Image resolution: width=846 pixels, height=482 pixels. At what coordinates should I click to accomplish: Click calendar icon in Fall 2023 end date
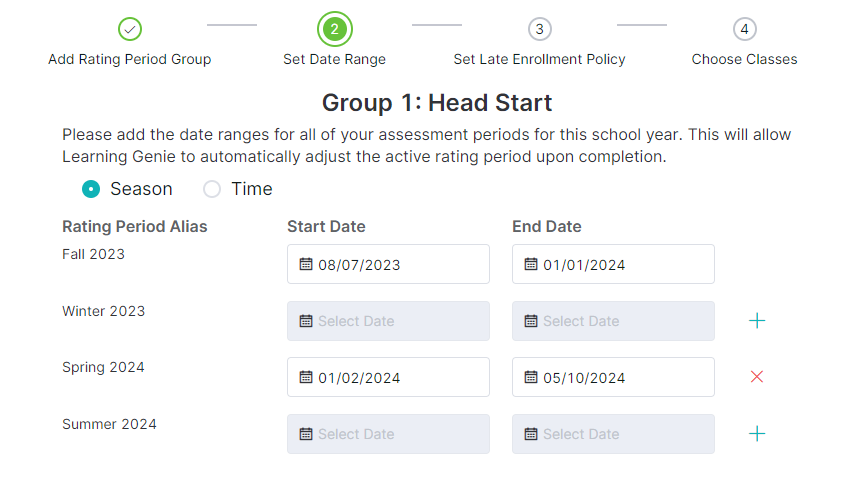click(531, 264)
